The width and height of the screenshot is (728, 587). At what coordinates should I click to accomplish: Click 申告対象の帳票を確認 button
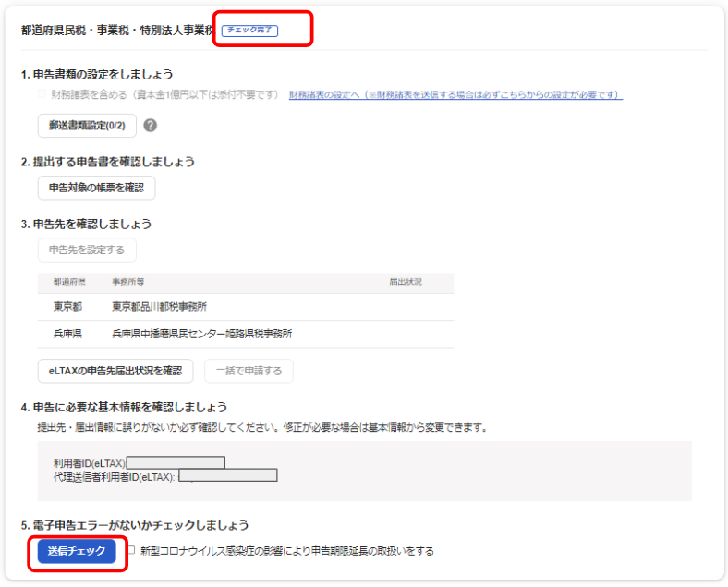[97, 188]
